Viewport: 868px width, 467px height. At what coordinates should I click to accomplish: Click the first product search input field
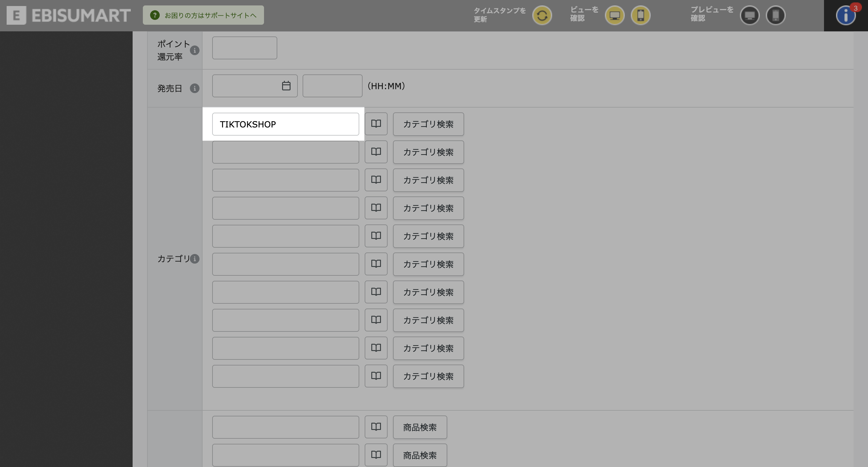click(x=285, y=427)
